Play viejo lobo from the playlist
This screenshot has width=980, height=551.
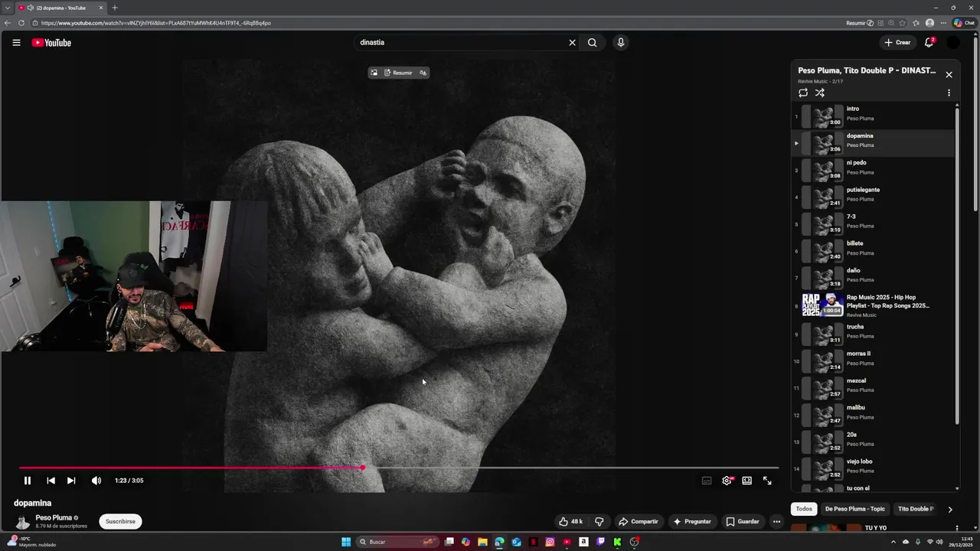(x=873, y=469)
